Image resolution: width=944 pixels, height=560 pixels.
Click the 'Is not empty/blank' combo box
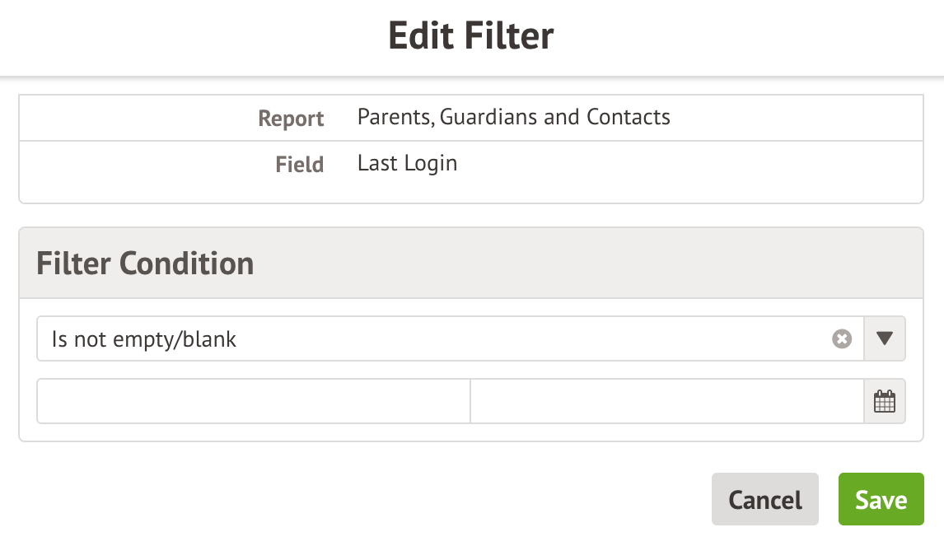(428, 338)
